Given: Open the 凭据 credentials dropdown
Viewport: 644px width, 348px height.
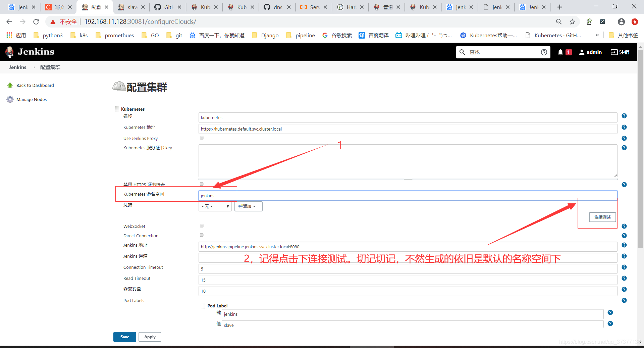Looking at the screenshot, I should tap(215, 206).
